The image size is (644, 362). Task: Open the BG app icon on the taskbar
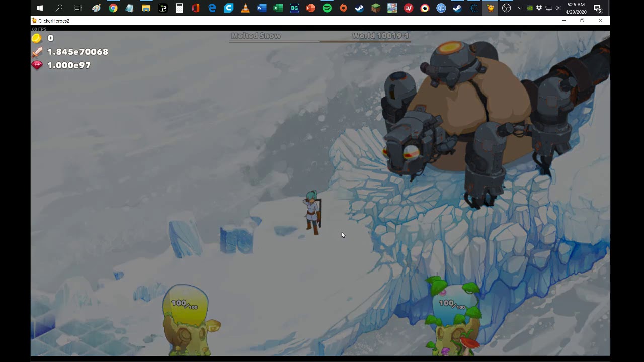(294, 8)
